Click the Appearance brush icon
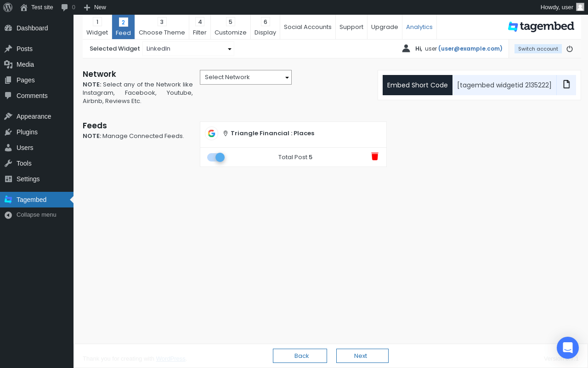The height and width of the screenshot is (368, 588). (8, 116)
